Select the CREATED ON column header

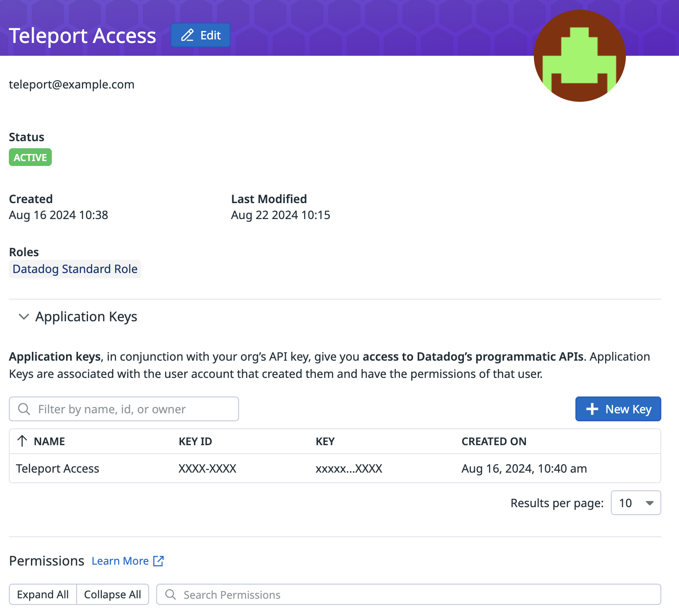(494, 441)
